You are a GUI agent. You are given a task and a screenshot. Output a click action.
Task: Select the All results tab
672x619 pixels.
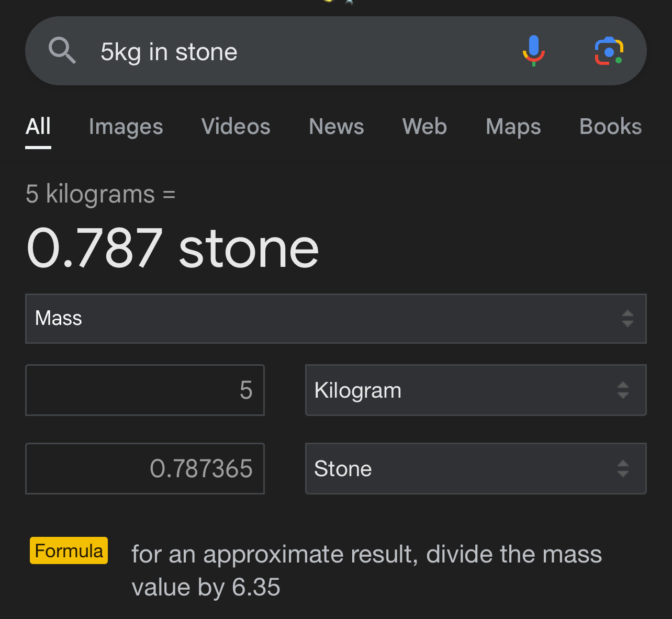[38, 127]
